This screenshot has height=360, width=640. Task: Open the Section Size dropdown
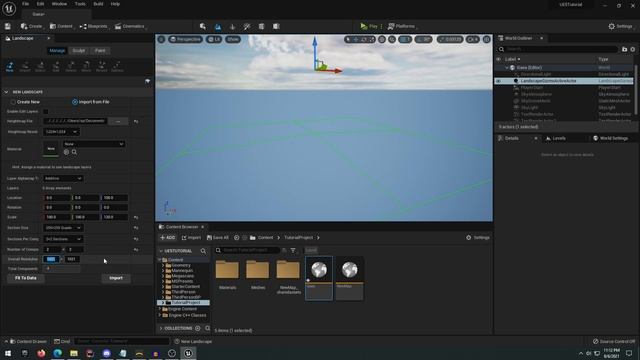[63, 228]
